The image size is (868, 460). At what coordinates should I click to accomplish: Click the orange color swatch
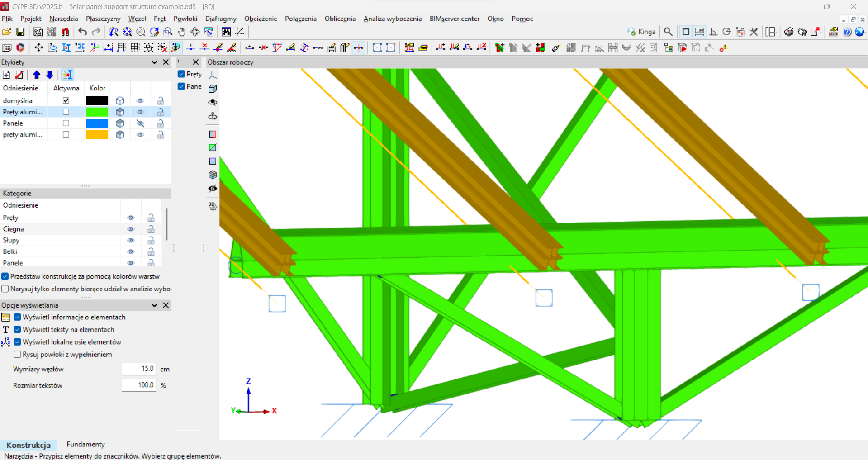(x=97, y=135)
